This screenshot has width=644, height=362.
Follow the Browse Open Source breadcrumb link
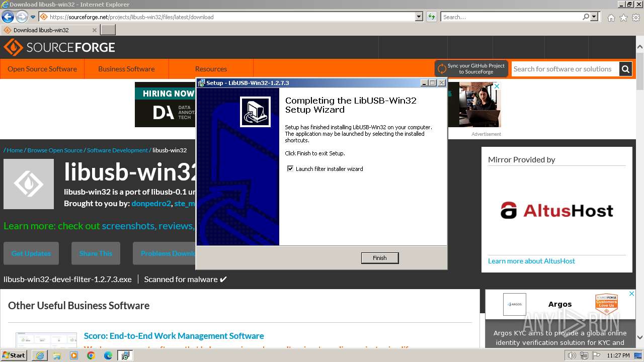pos(55,150)
